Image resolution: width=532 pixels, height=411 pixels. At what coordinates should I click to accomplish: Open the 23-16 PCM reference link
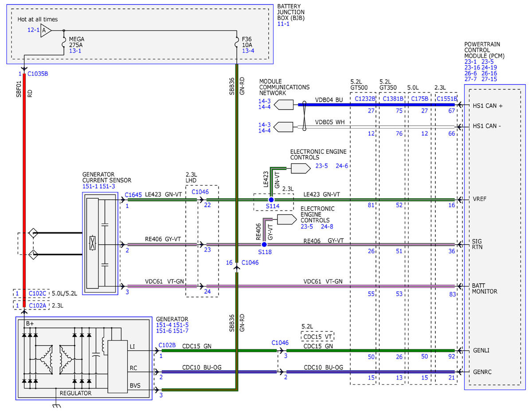point(472,68)
